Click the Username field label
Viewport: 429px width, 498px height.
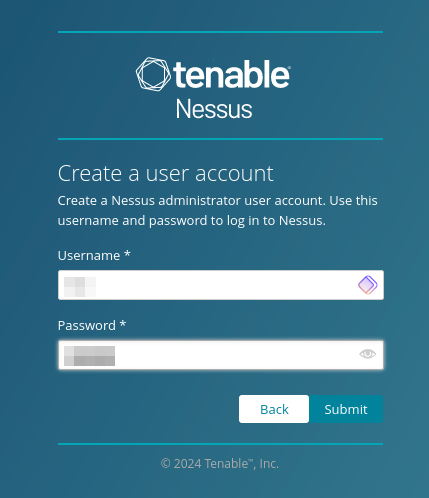pyautogui.click(x=89, y=256)
